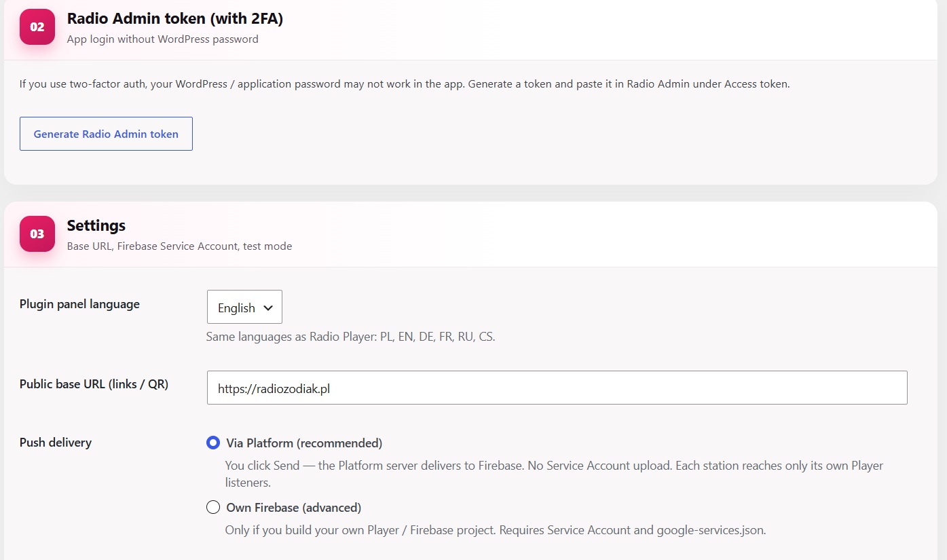Click the "Base URL, Firebase Service Account, test mode" subtitle
Viewport: 947px width, 560px height.
click(180, 246)
